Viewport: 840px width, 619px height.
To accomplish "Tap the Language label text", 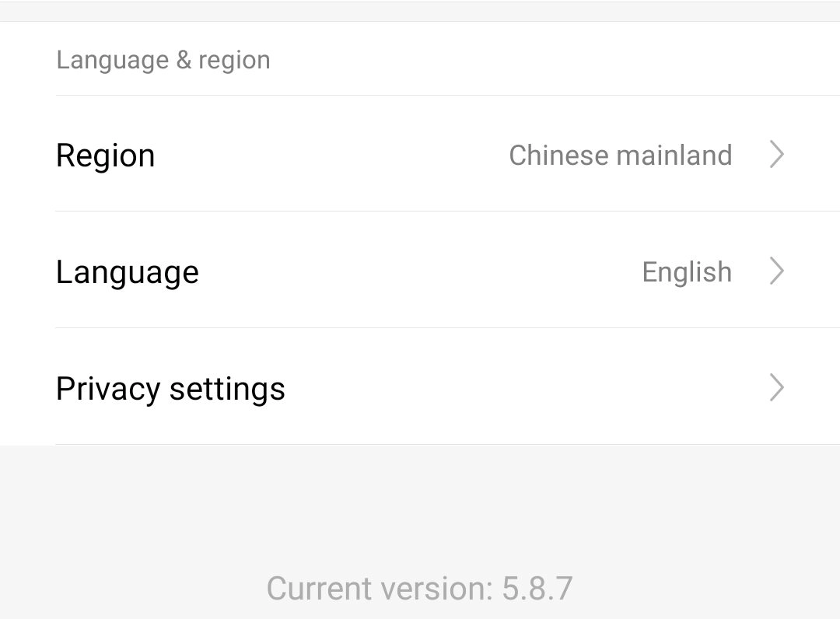I will tap(127, 272).
